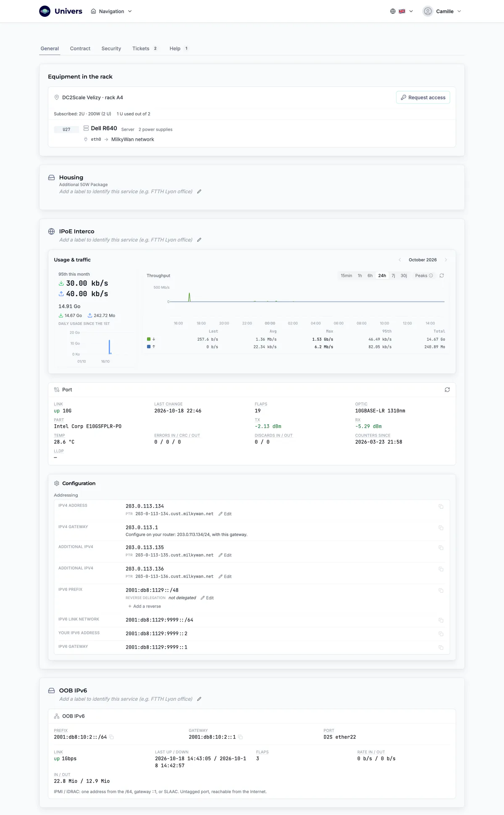Edit PTR for 203-0-113-136.cust.milkywan.net
Image resolution: width=504 pixels, height=815 pixels.
(x=225, y=576)
